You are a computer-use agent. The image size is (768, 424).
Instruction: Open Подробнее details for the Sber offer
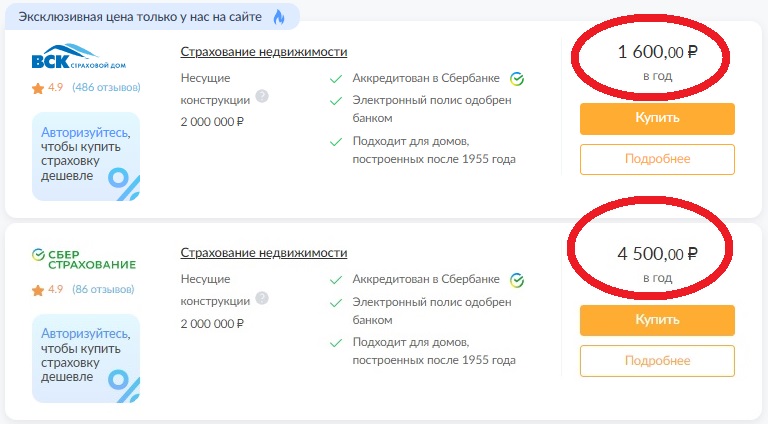coord(657,361)
